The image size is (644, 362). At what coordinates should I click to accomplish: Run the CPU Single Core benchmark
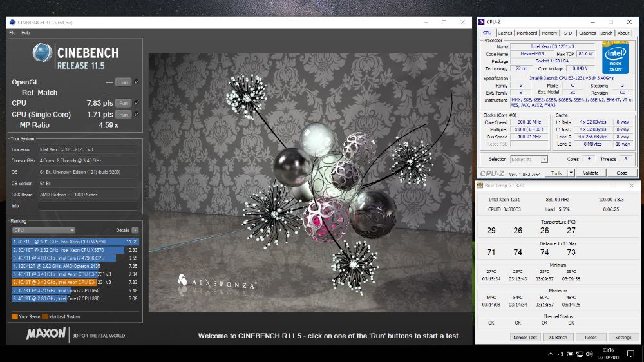123,115
